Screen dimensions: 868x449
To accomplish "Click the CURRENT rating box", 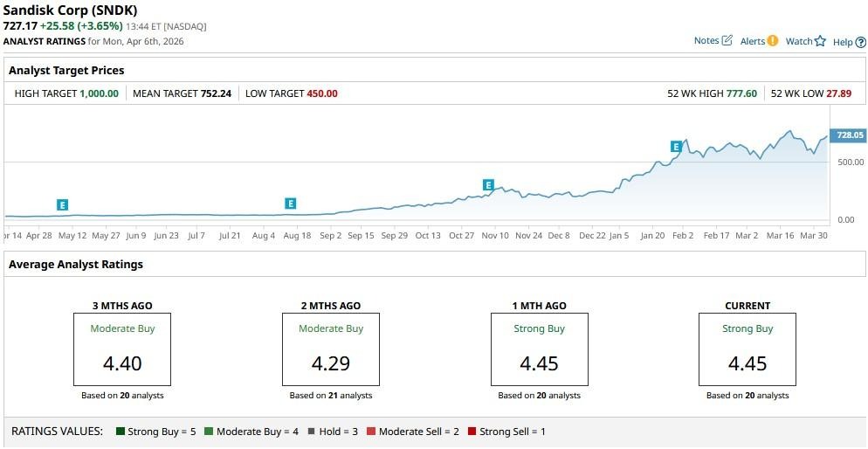I will 747,349.
